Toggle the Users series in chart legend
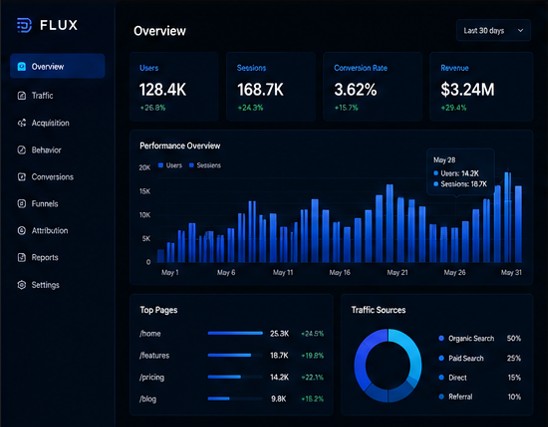This screenshot has width=548, height=427. coord(170,165)
